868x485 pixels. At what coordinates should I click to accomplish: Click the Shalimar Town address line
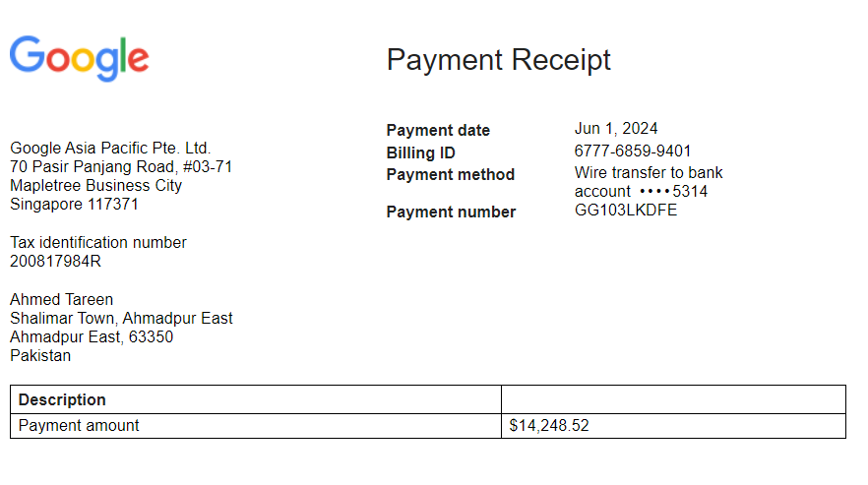click(121, 319)
